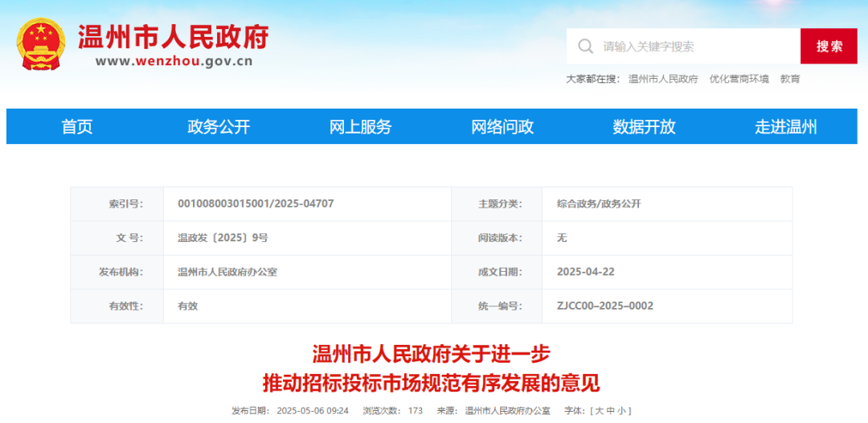Click the magnifying glass search icon

586,46
